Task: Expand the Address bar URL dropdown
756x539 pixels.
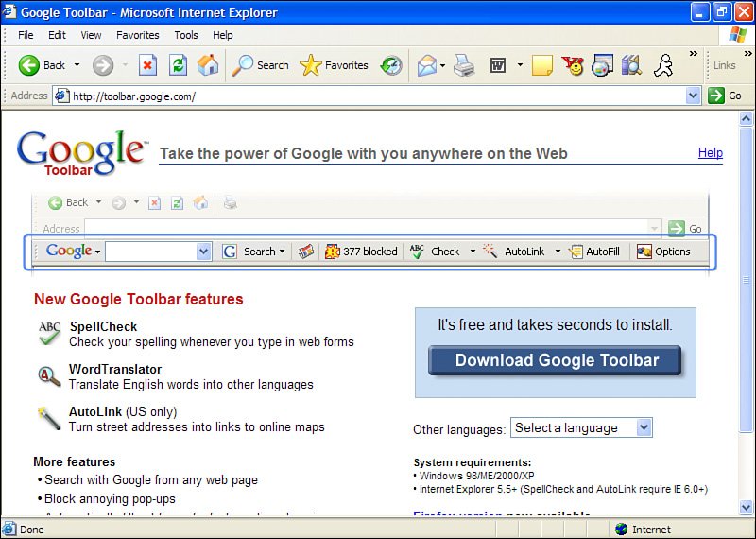Action: pos(693,96)
